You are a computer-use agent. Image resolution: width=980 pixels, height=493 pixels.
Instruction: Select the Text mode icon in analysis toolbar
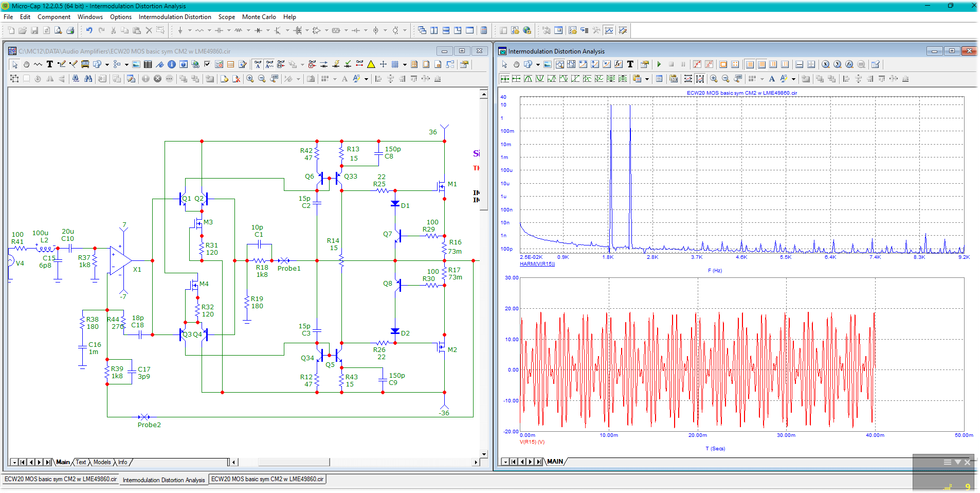coord(630,64)
